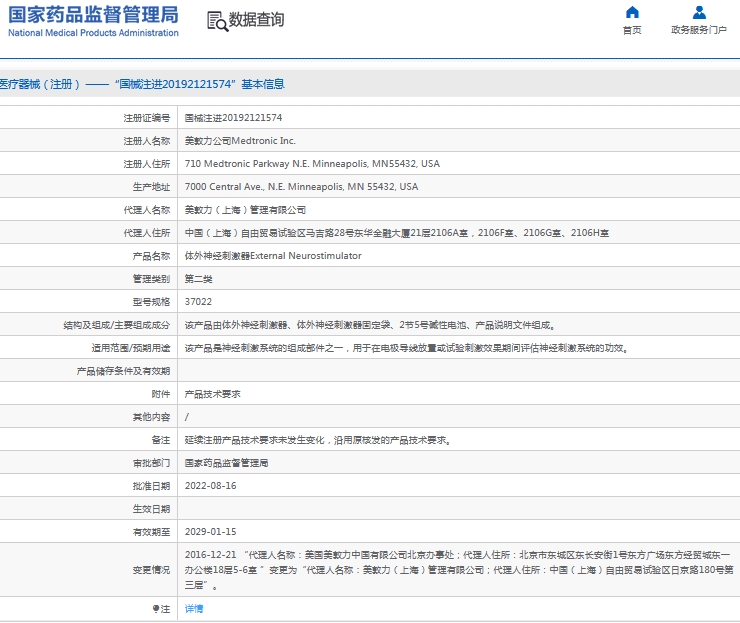Click the 数据查询 heading text
Viewport: 740px width, 623px height.
coord(256,20)
